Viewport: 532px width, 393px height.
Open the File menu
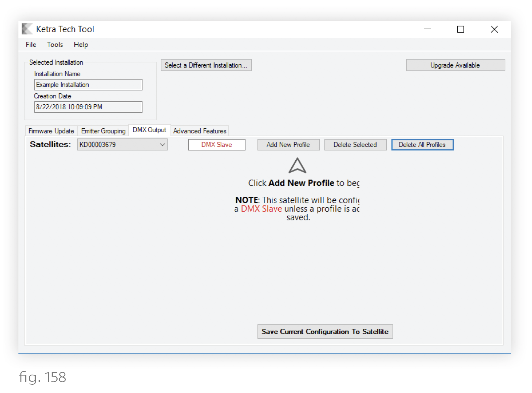coord(31,45)
